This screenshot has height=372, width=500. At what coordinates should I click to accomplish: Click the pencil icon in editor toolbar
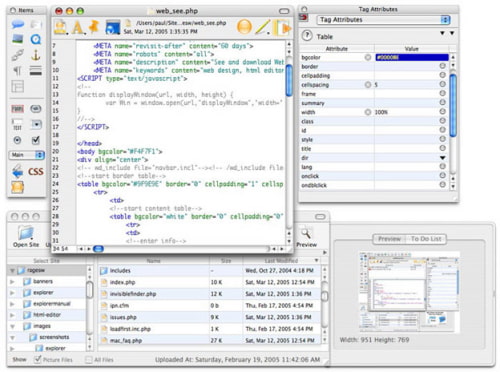(x=263, y=27)
